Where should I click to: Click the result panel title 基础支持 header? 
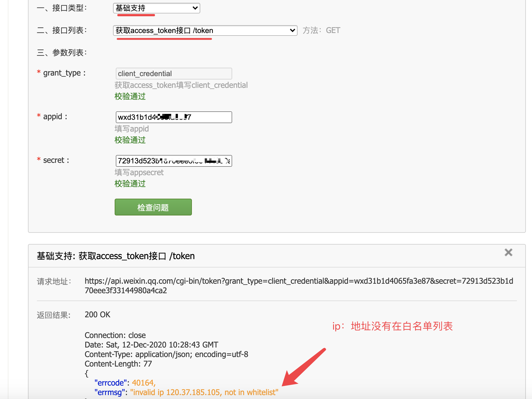[x=116, y=256]
